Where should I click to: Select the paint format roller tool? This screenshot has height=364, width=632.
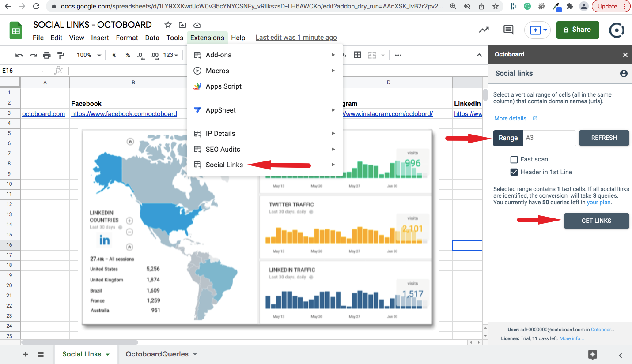[x=61, y=55]
